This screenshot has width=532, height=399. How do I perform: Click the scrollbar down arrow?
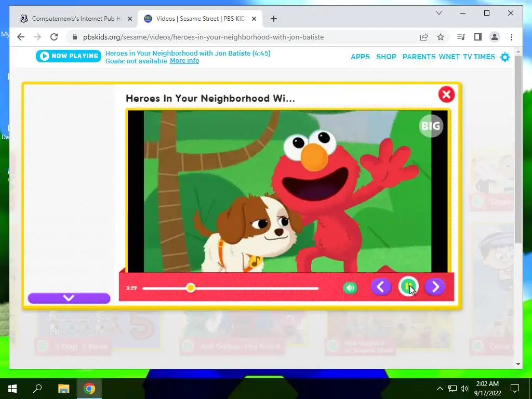pyautogui.click(x=518, y=364)
